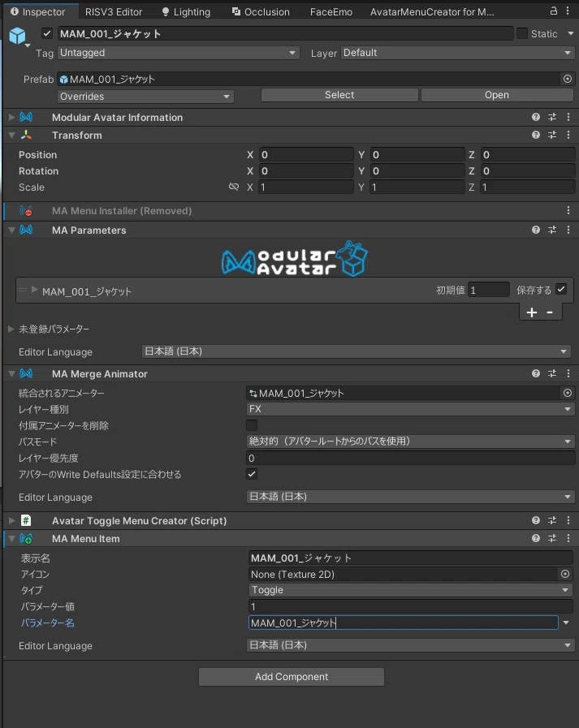Open Transform component context menu

[x=568, y=135]
